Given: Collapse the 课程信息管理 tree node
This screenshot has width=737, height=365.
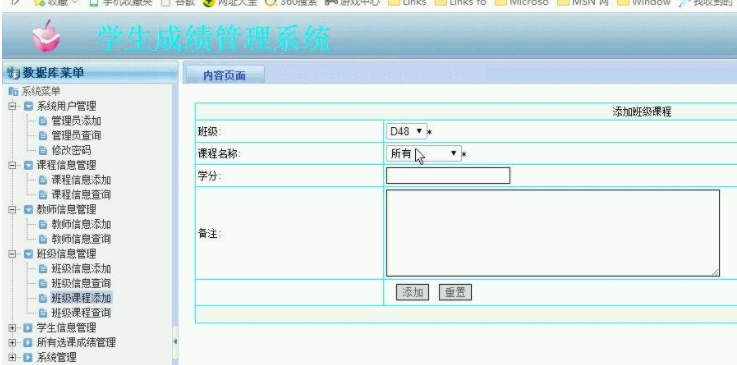Looking at the screenshot, I should point(12,165).
